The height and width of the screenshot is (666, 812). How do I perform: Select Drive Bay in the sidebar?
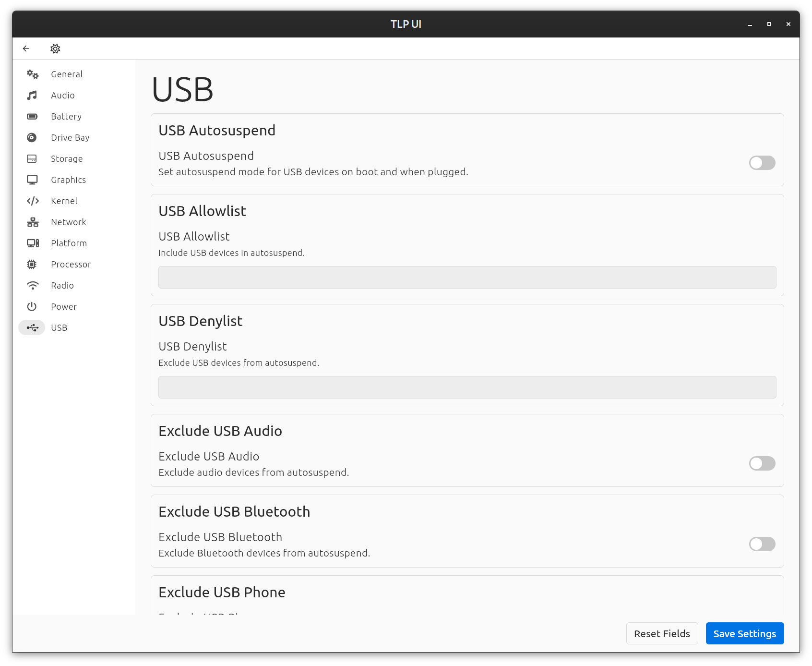click(70, 137)
